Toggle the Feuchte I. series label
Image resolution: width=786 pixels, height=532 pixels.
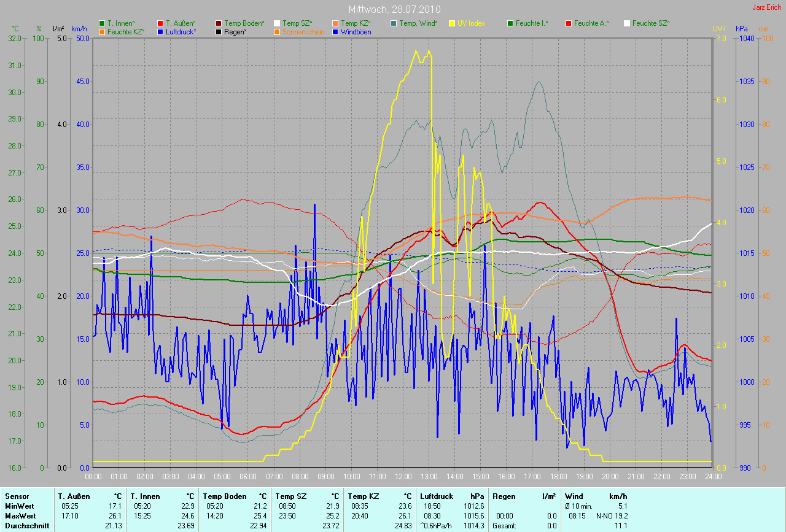pos(532,23)
